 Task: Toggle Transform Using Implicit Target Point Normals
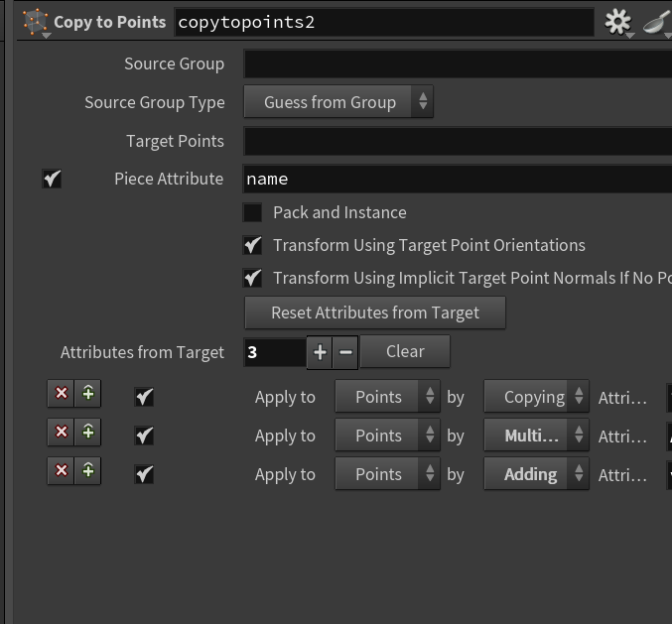click(x=252, y=278)
